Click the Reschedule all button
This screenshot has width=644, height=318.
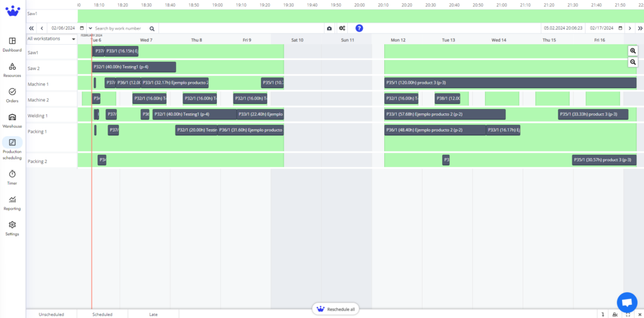pyautogui.click(x=336, y=309)
